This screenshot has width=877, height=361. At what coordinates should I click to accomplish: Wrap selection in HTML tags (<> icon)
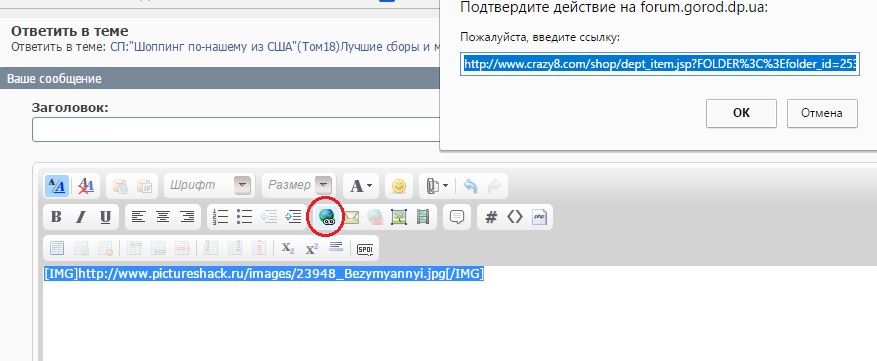515,217
